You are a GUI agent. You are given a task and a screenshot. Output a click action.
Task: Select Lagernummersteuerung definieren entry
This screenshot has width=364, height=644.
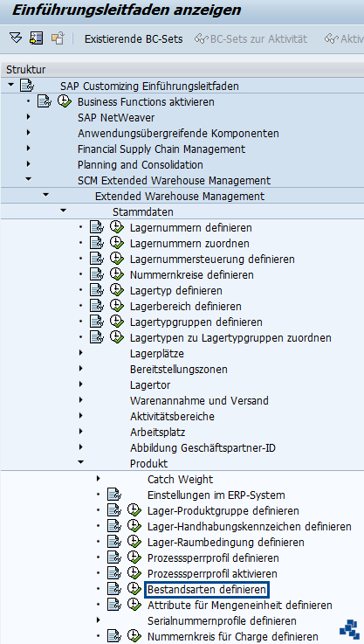coord(212,260)
